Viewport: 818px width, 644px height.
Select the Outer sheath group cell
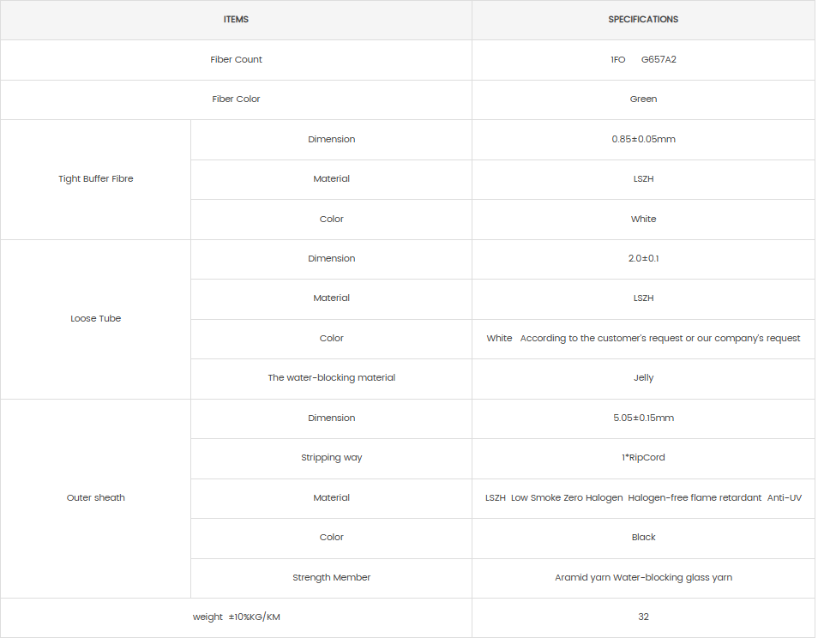coord(96,497)
